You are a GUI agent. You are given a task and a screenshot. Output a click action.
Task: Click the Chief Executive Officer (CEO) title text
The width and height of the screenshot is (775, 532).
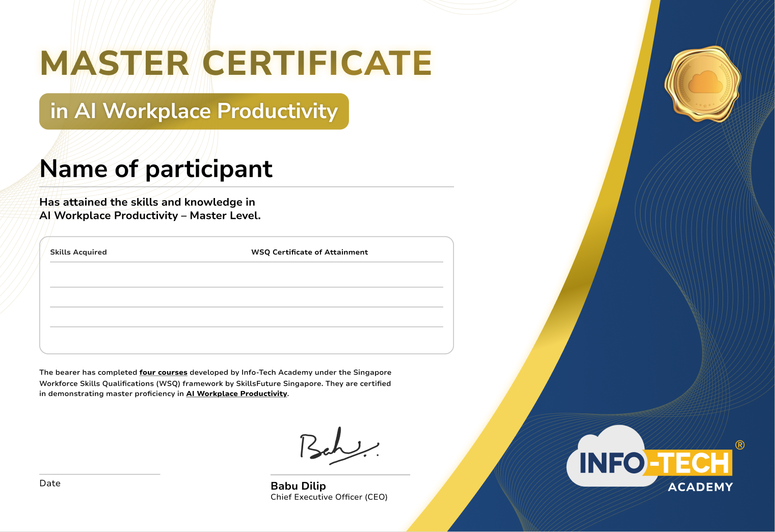tap(329, 497)
